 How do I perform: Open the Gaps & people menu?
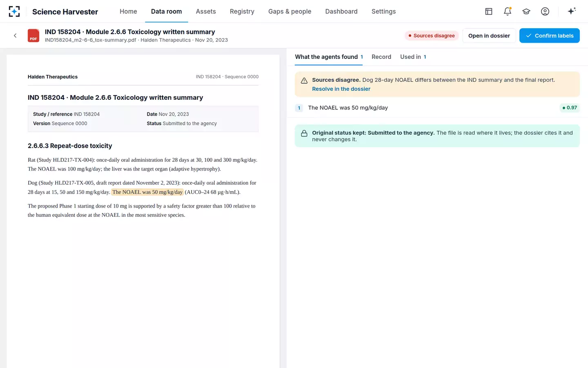[x=290, y=11]
